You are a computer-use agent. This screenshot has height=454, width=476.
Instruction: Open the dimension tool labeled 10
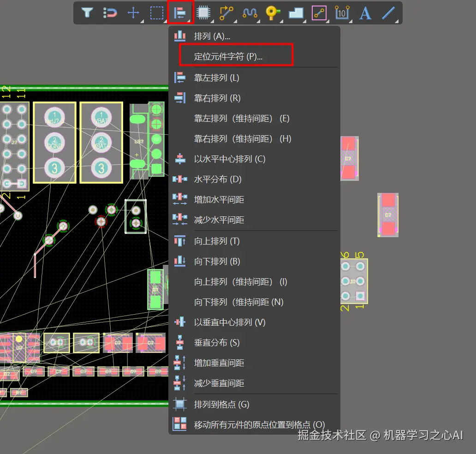(x=342, y=13)
